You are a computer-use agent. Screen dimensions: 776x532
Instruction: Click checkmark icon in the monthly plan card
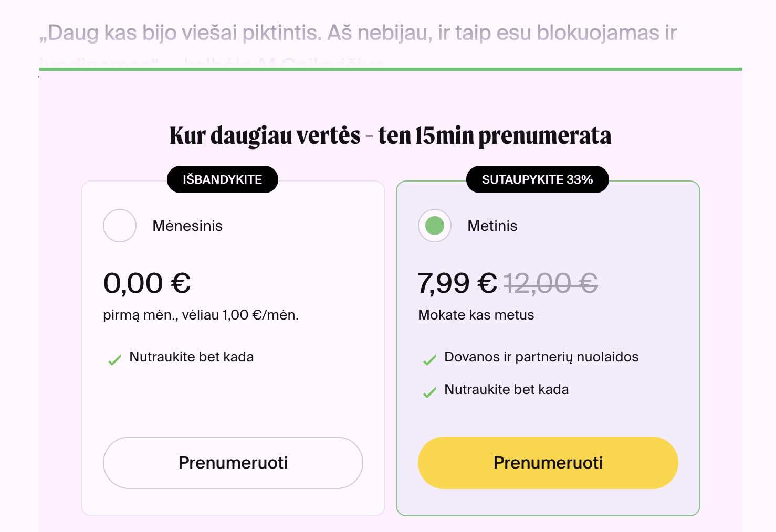coord(114,360)
